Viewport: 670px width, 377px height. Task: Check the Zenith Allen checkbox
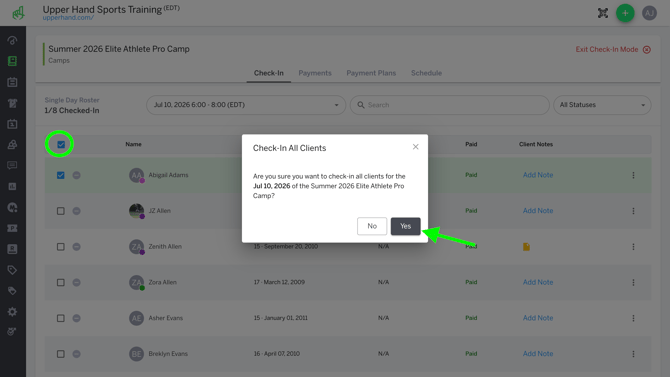[61, 247]
